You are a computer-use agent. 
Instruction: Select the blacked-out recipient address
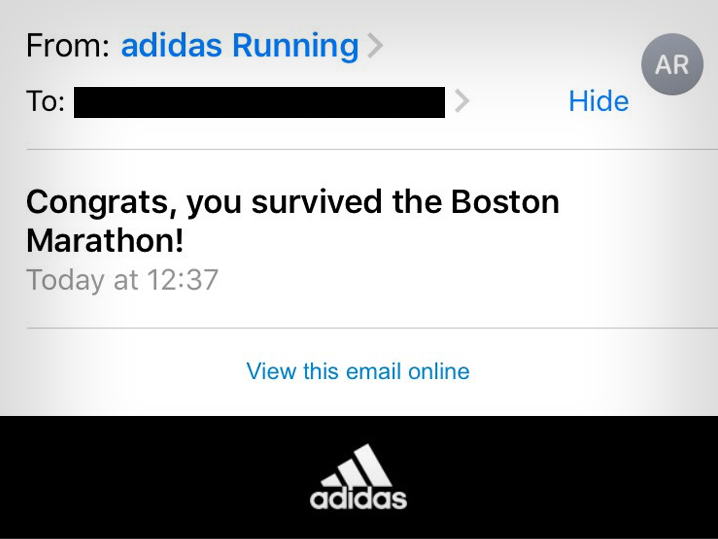[x=259, y=102]
